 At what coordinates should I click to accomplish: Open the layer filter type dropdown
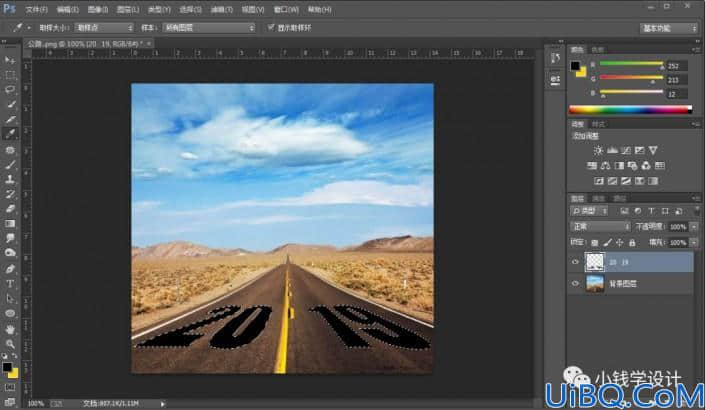589,211
